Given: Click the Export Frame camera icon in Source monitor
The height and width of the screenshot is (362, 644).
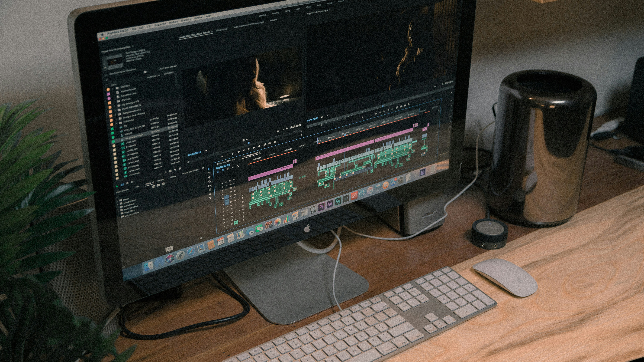Looking at the screenshot, I should [275, 142].
